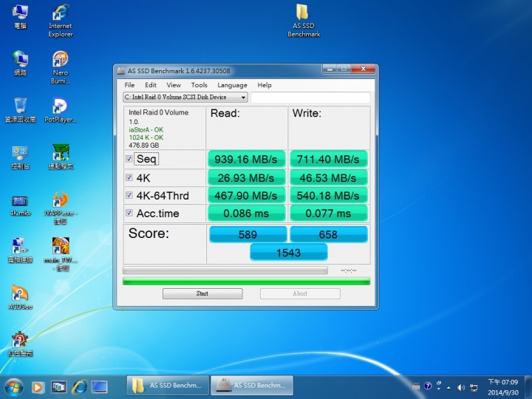This screenshot has height=399, width=532.
Task: Click the gray test progress bar
Action: pyautogui.click(x=225, y=270)
